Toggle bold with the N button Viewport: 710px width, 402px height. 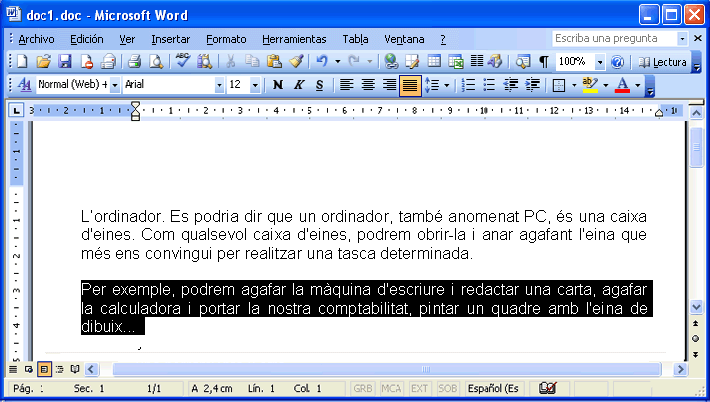278,85
